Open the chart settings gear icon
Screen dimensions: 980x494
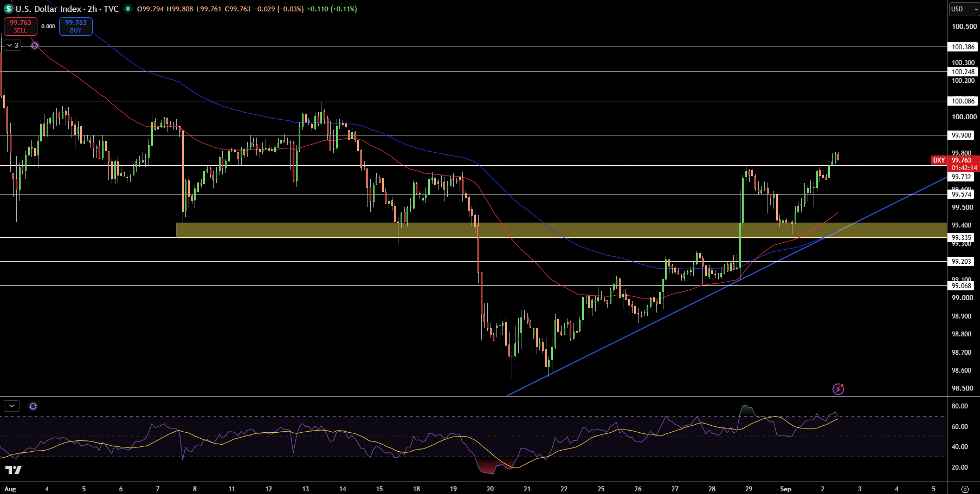point(965,489)
